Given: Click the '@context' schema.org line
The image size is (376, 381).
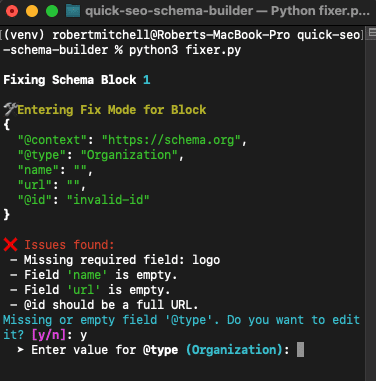Looking at the screenshot, I should click(x=132, y=140).
